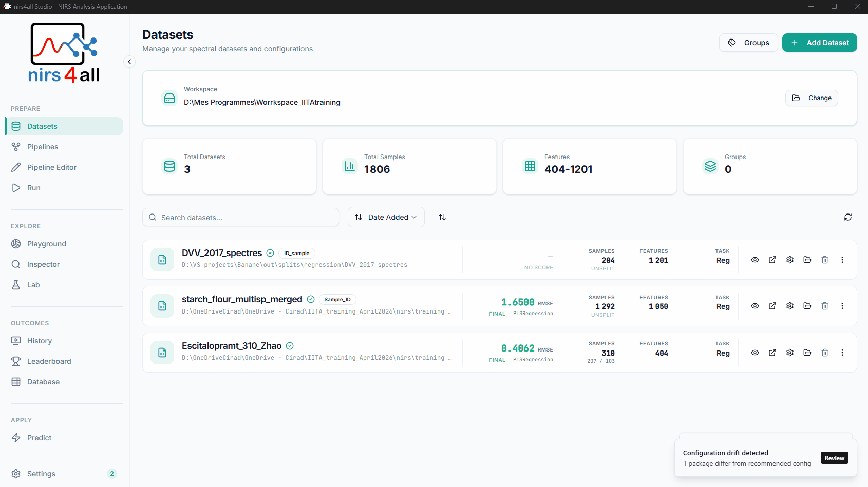Click the workspace path text
868x487 pixels.
click(262, 102)
